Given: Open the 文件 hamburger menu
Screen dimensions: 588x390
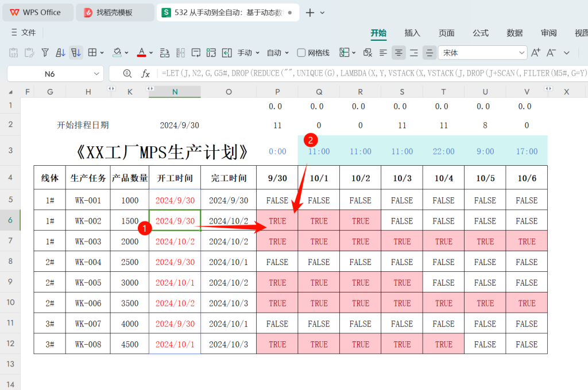Looking at the screenshot, I should [23, 33].
